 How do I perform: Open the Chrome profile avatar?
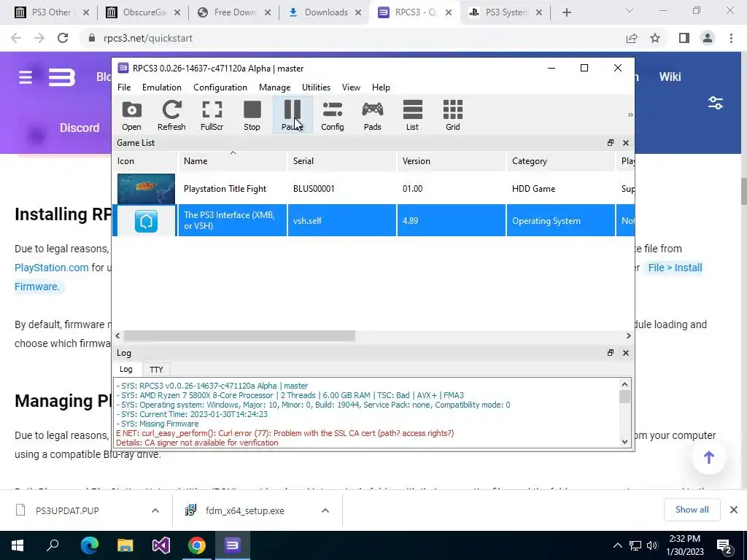click(708, 38)
